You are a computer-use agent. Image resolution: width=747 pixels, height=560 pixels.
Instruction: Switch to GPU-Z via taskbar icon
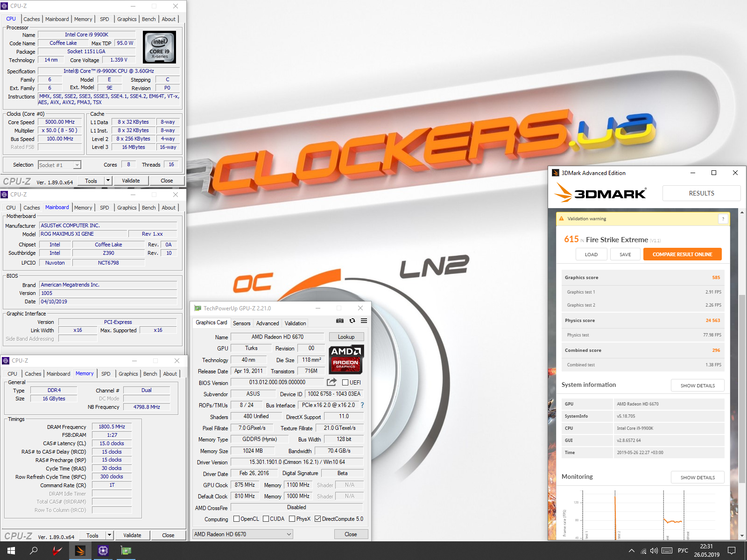[x=126, y=551]
